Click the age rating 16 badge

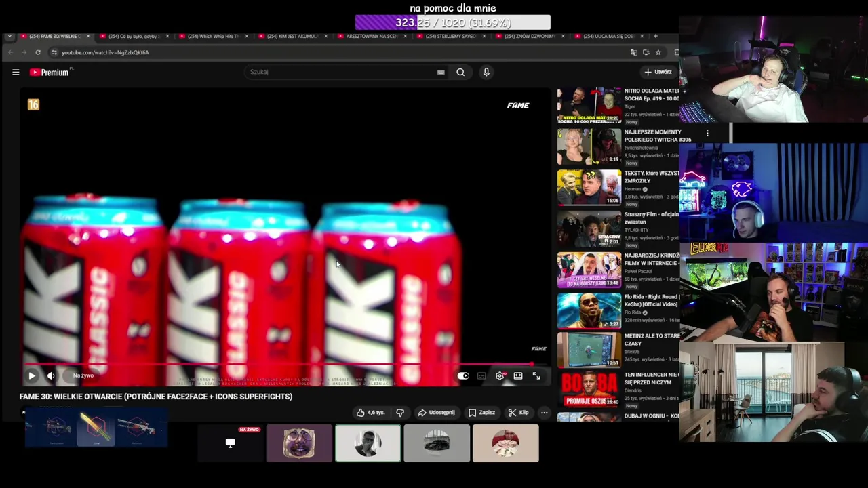(x=33, y=104)
